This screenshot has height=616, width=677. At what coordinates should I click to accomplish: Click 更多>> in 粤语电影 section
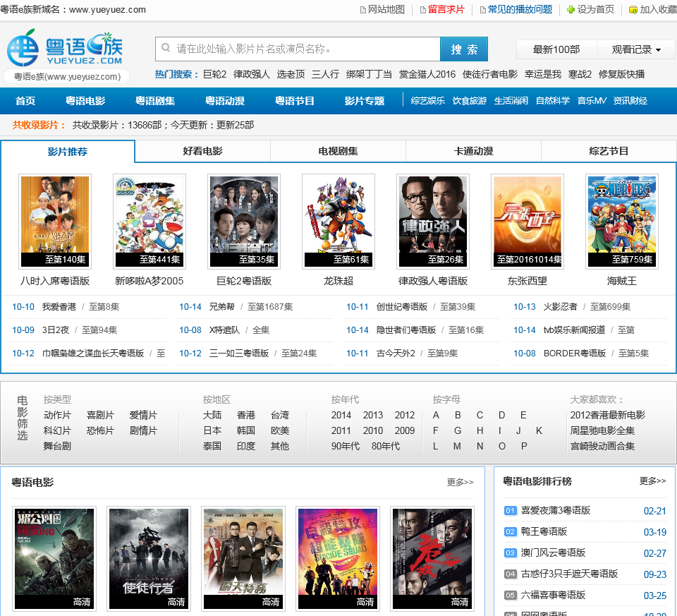(461, 483)
